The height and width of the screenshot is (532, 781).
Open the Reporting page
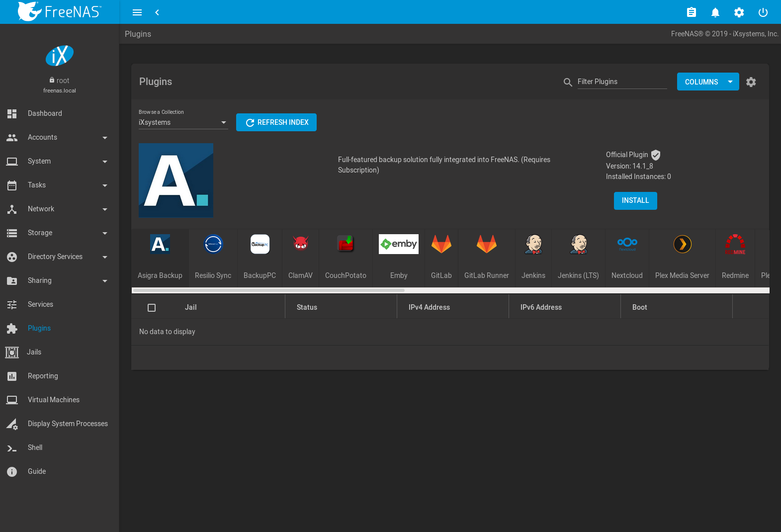[x=60, y=376]
